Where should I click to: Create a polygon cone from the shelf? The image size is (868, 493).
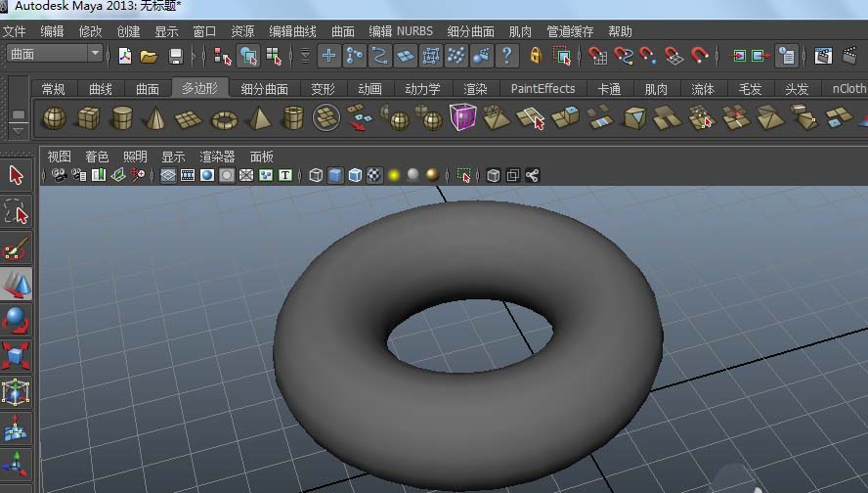click(155, 118)
